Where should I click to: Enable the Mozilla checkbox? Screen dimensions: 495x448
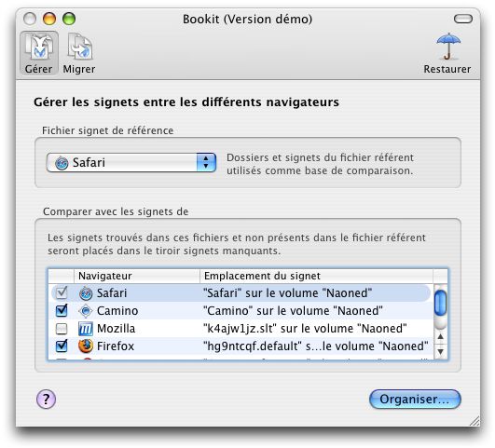coord(62,329)
